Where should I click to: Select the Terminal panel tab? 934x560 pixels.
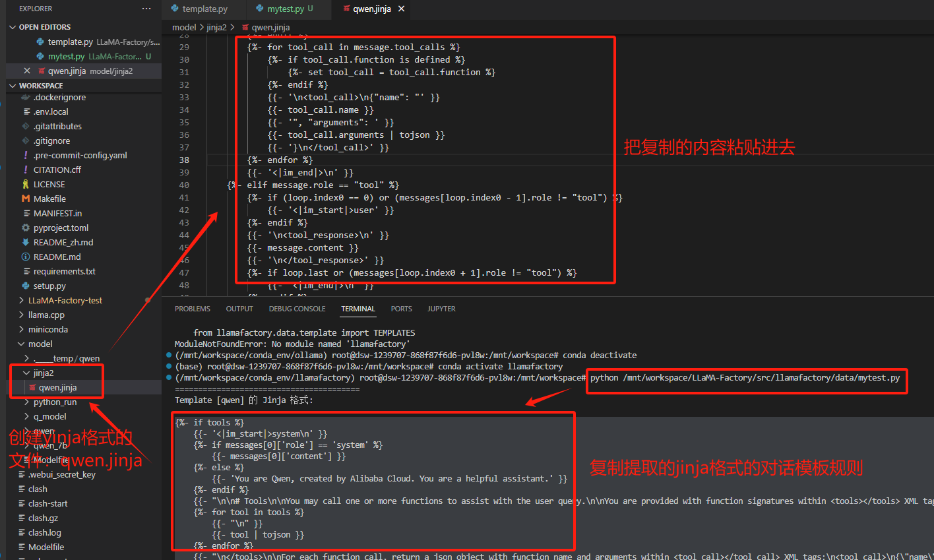[x=358, y=309]
